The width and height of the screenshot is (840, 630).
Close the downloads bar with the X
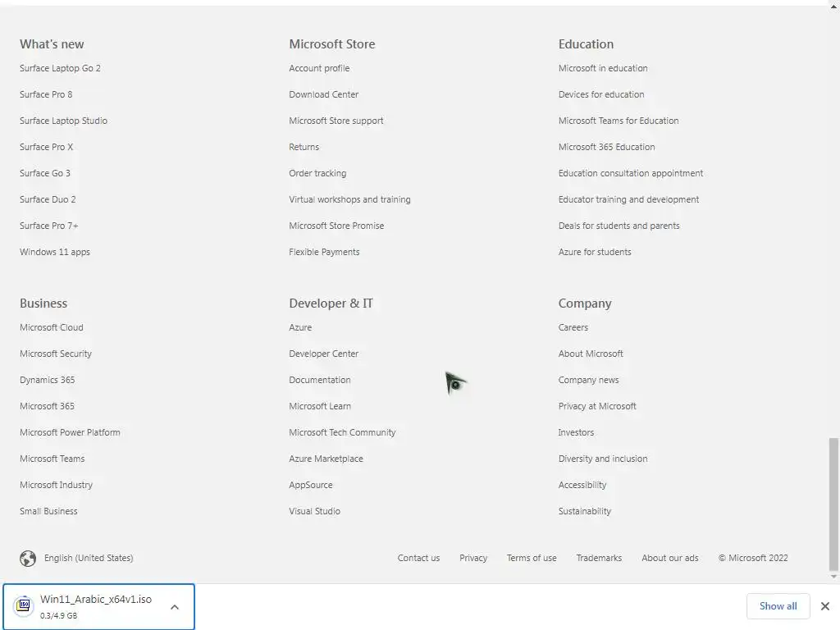click(x=825, y=606)
